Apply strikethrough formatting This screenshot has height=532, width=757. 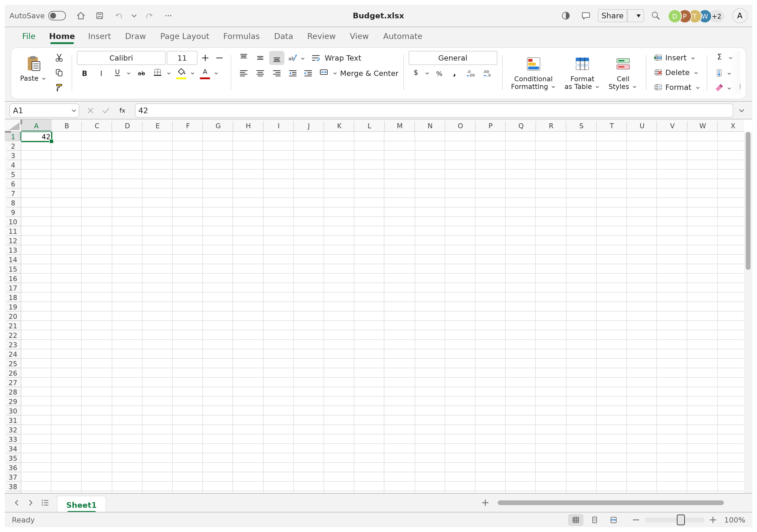coord(141,74)
